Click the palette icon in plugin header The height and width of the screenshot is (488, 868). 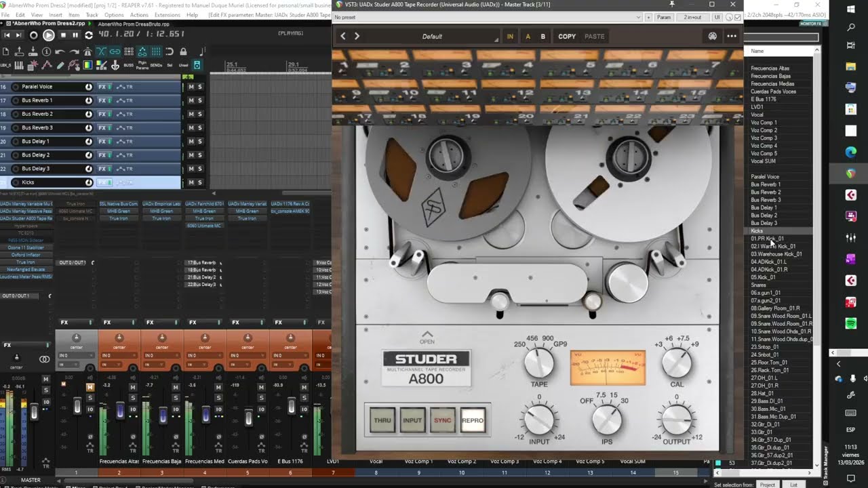tap(713, 37)
